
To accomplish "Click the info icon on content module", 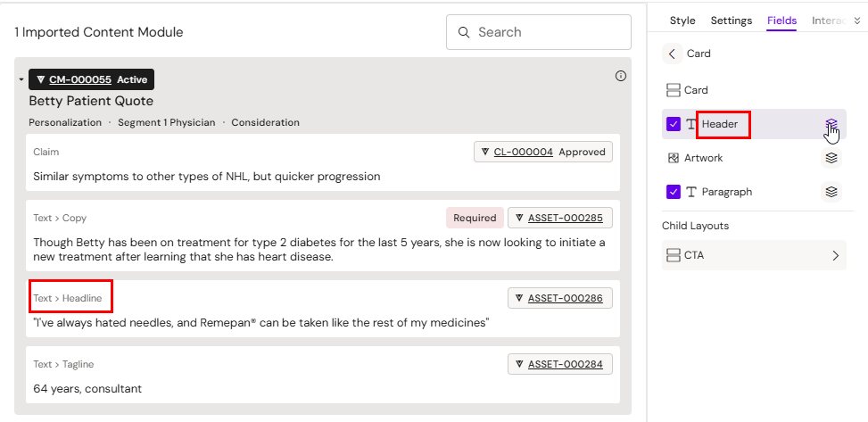I will (621, 76).
